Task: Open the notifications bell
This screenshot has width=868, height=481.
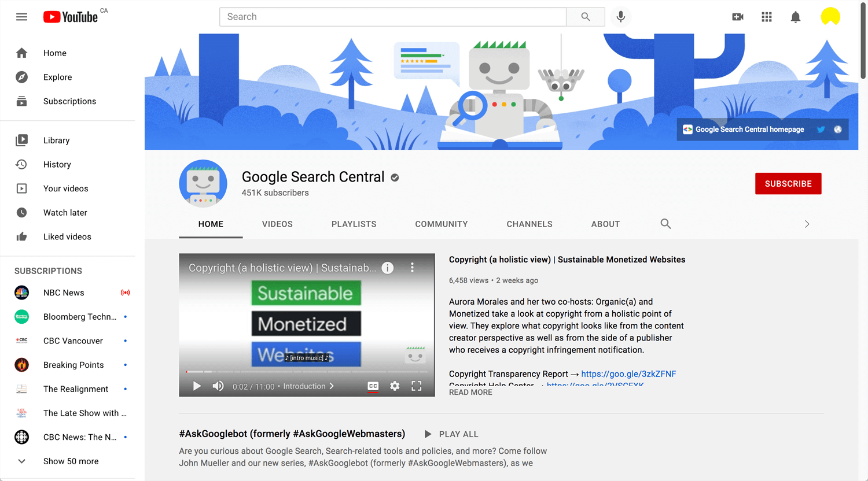Action: [796, 17]
